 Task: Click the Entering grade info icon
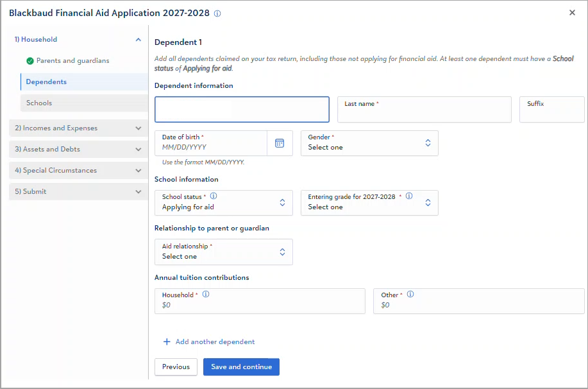tap(409, 196)
